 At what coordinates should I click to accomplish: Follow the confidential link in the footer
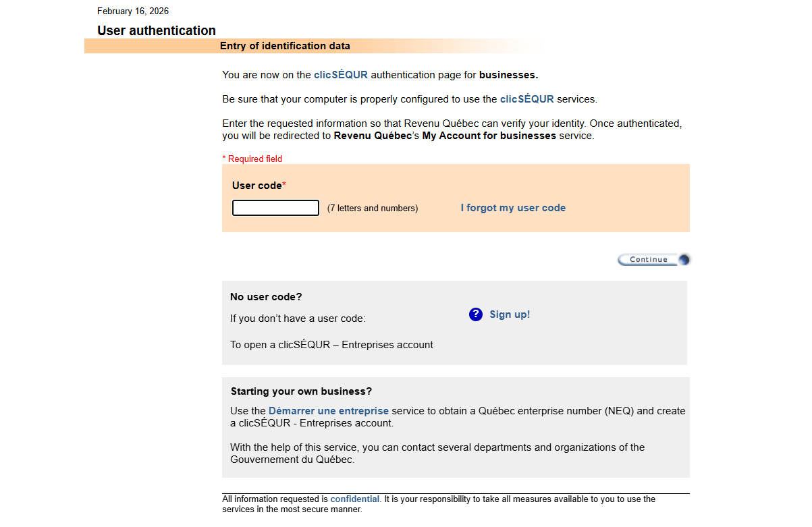click(x=355, y=499)
